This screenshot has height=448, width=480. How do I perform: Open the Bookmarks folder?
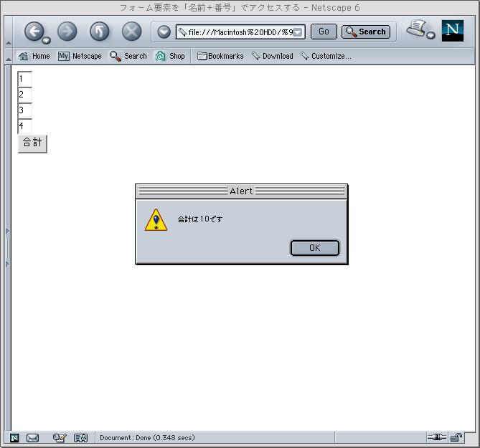[x=220, y=56]
